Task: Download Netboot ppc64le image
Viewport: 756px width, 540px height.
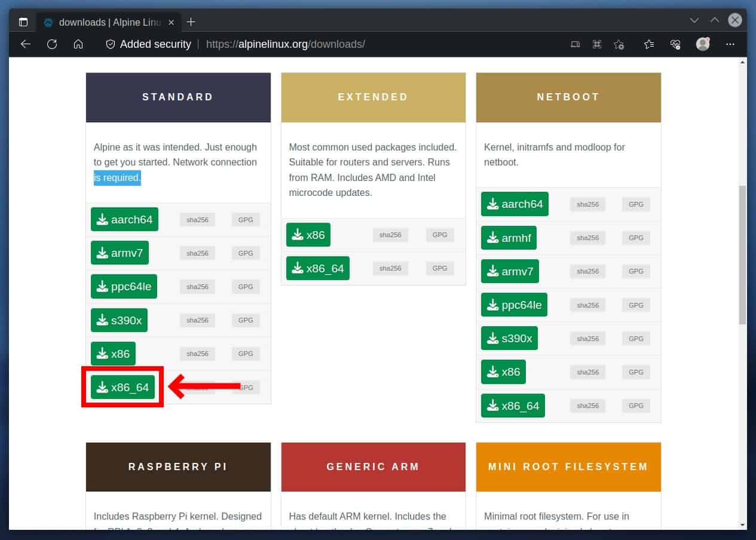Action: click(x=514, y=305)
